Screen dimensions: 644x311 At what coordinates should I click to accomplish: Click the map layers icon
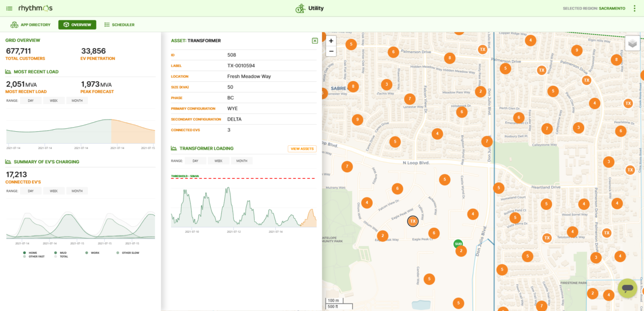coord(632,43)
